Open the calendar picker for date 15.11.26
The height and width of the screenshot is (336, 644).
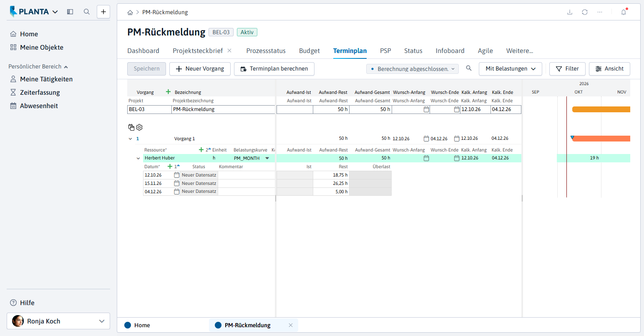[177, 183]
